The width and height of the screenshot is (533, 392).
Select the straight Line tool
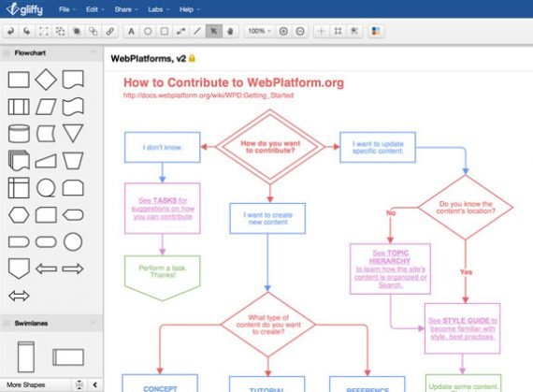point(197,31)
